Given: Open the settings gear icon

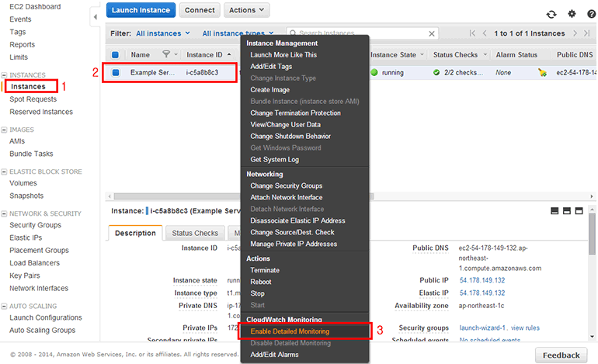Looking at the screenshot, I should point(572,14).
